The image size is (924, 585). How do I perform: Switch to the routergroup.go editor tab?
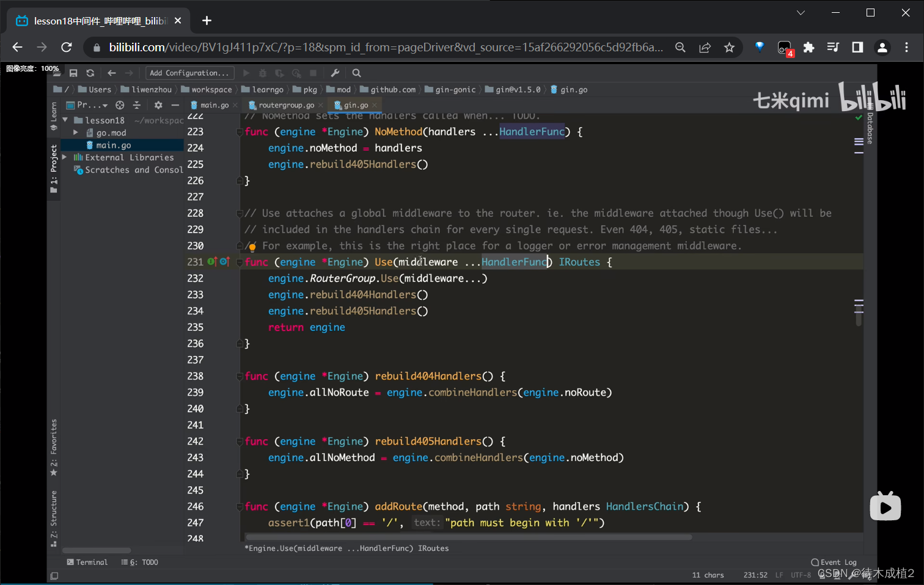tap(286, 105)
